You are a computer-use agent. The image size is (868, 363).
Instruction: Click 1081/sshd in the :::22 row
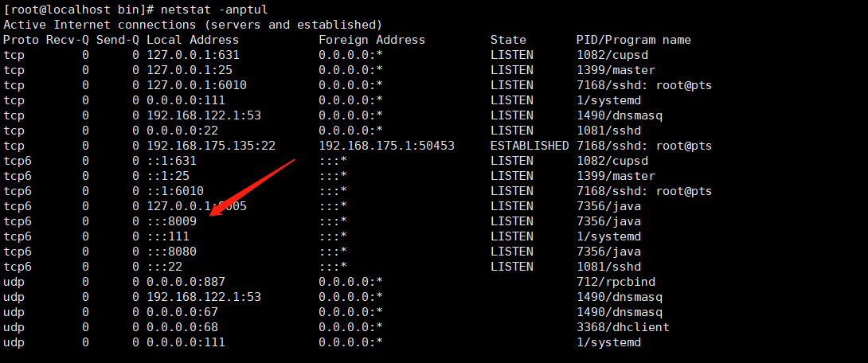(608, 267)
